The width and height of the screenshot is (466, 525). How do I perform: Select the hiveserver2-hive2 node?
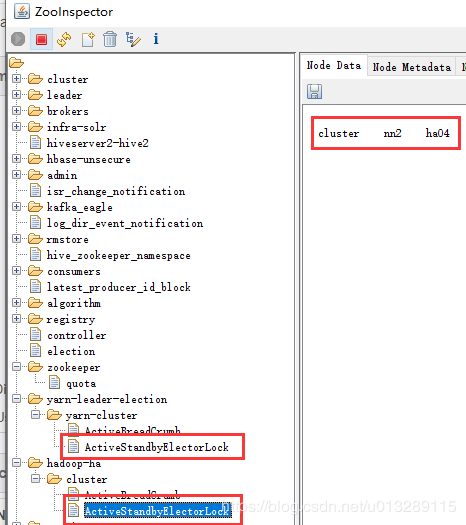click(97, 143)
